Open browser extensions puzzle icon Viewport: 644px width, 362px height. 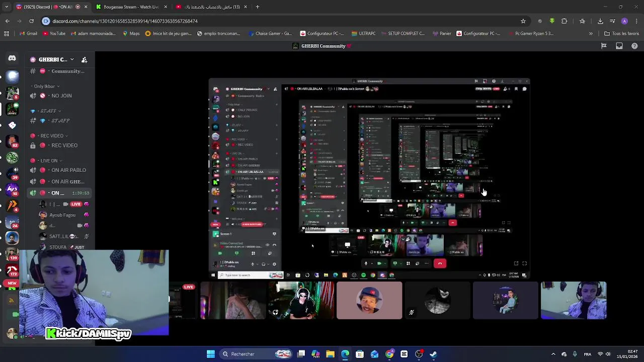(x=564, y=21)
